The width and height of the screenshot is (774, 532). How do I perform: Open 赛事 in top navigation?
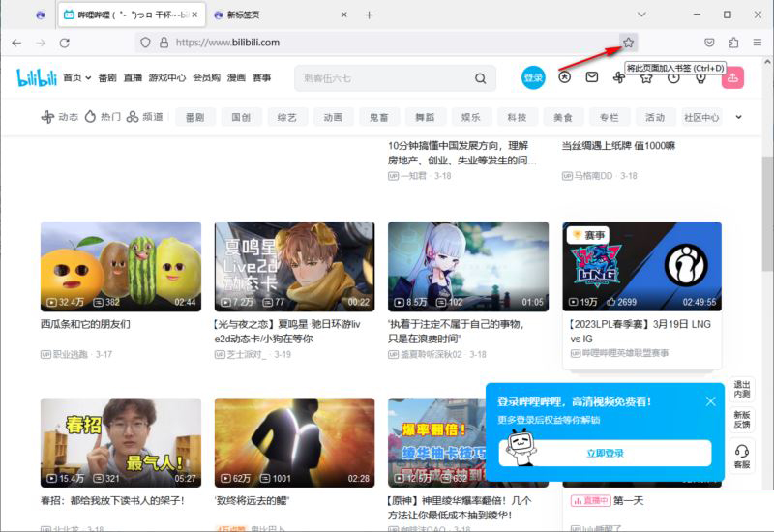(261, 77)
